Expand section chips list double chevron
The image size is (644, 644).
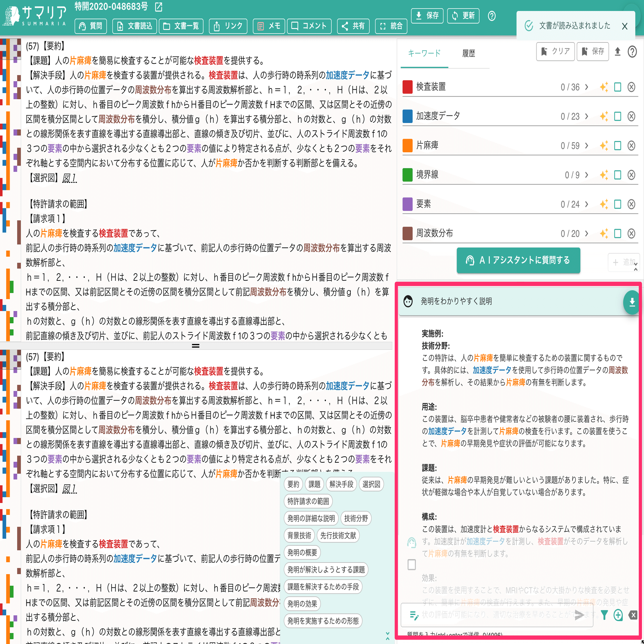pyautogui.click(x=387, y=636)
